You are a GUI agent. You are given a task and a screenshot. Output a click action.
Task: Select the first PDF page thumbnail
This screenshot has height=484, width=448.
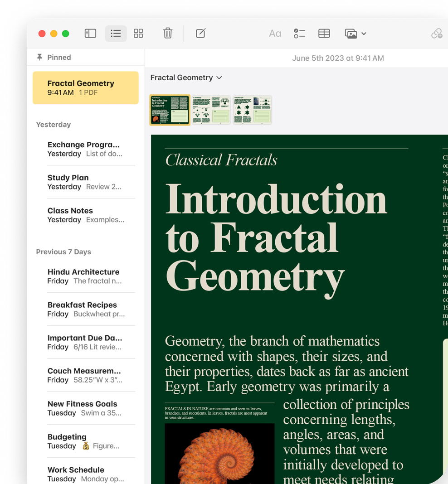pos(170,110)
